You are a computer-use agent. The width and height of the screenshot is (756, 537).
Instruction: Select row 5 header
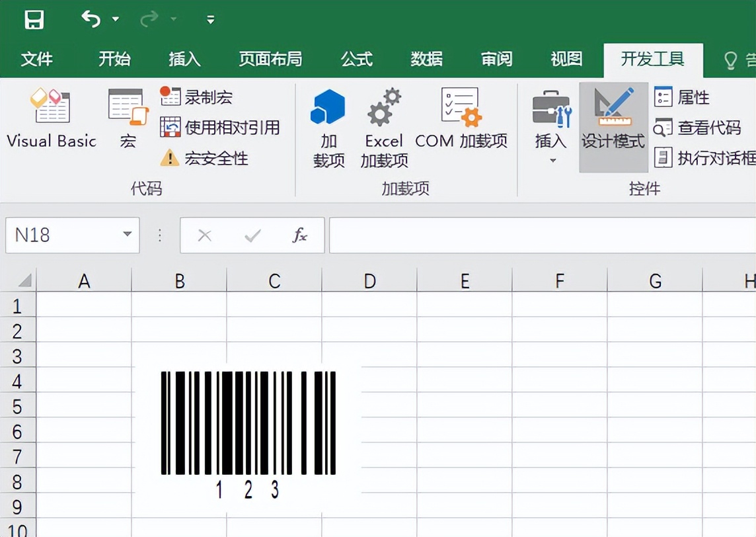[x=17, y=406]
